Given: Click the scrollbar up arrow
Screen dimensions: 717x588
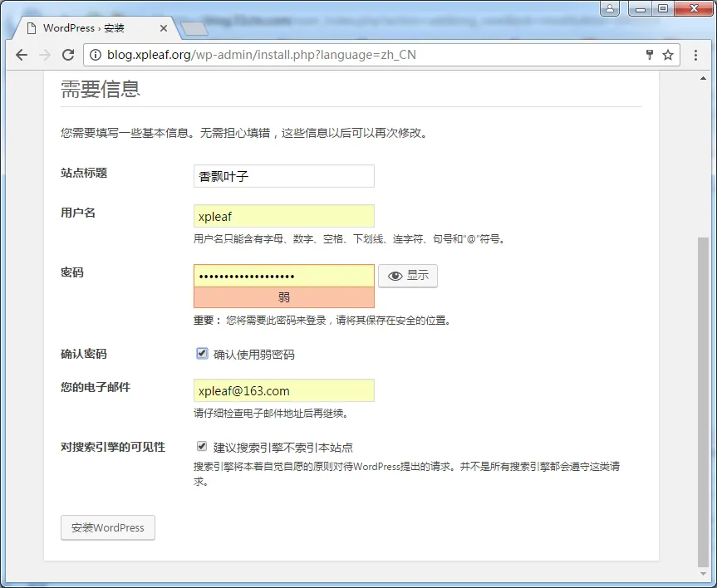Looking at the screenshot, I should pyautogui.click(x=703, y=78).
